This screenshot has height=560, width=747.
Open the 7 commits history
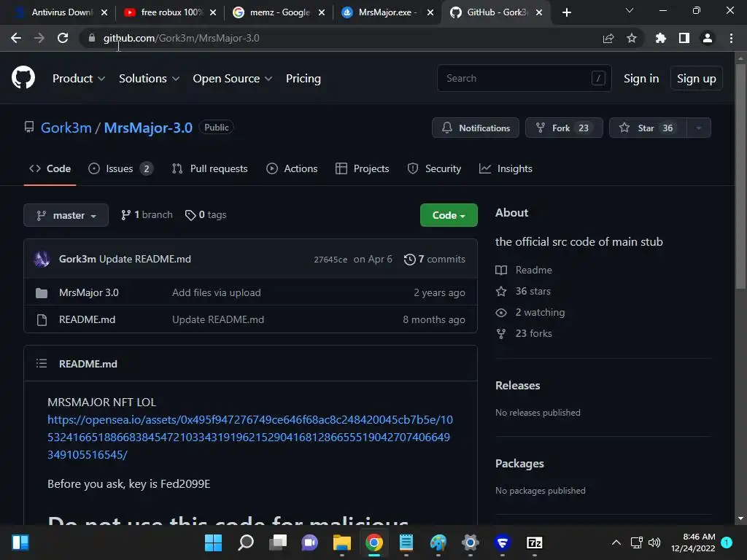(435, 259)
